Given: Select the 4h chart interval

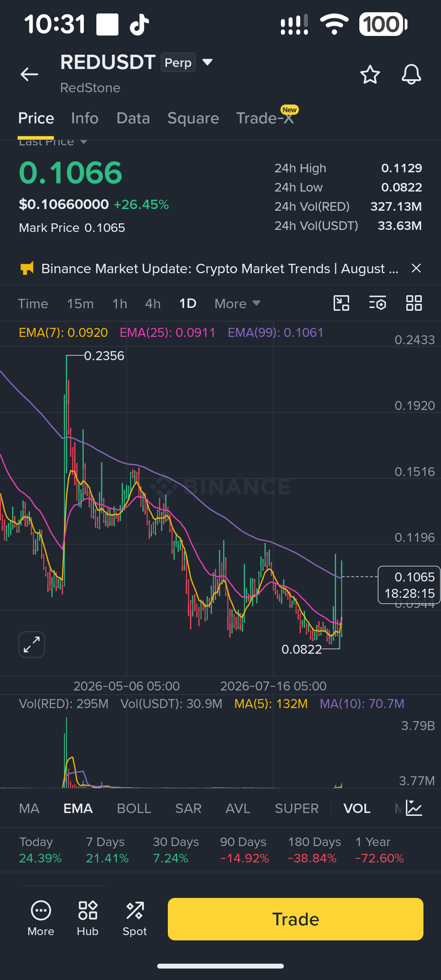Looking at the screenshot, I should [153, 304].
